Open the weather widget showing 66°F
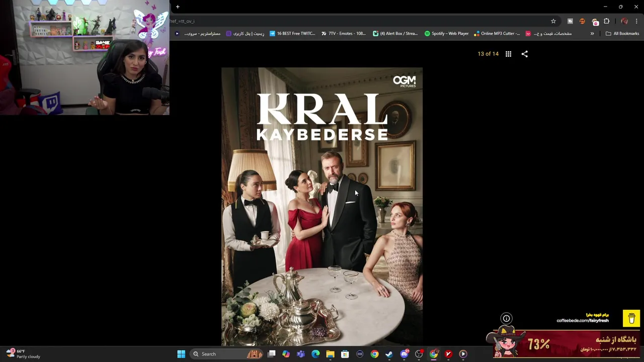Viewport: 644px width, 362px height. pyautogui.click(x=23, y=354)
